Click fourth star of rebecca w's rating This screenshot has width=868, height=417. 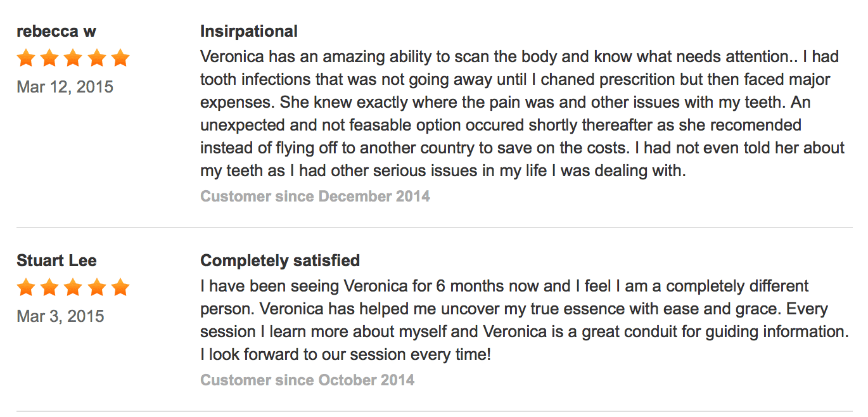click(97, 59)
